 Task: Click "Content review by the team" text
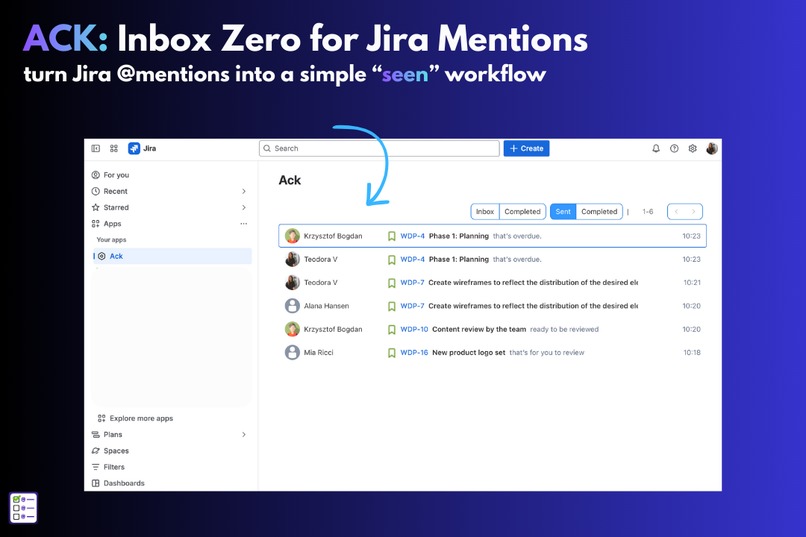point(479,329)
